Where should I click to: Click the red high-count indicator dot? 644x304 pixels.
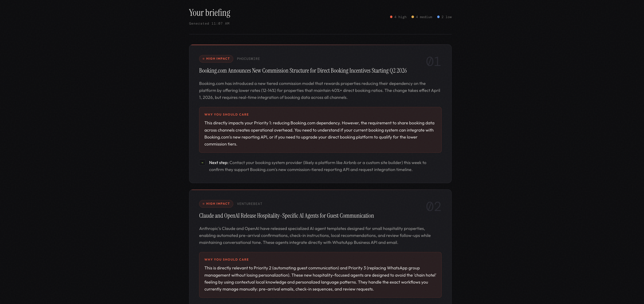click(x=391, y=17)
